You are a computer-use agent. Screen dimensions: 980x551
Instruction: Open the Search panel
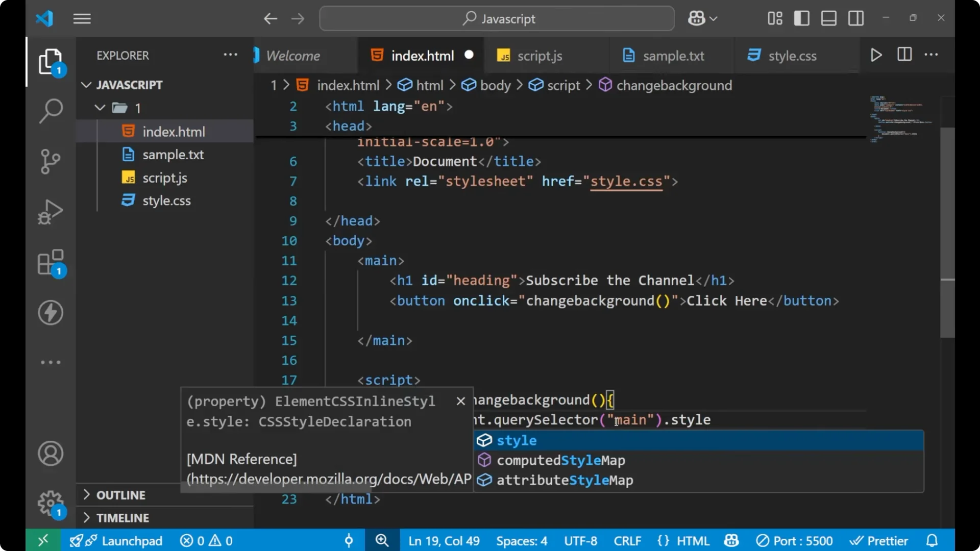50,110
